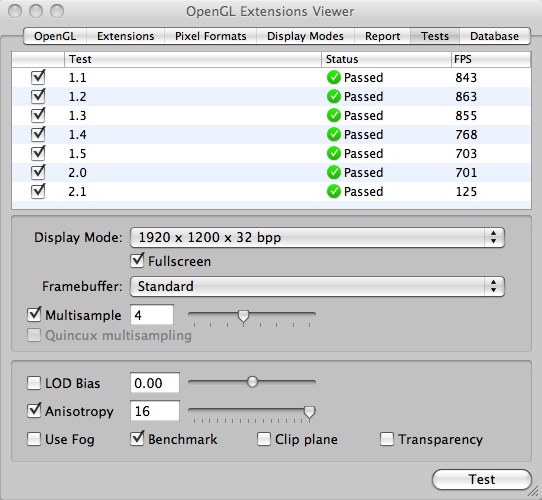This screenshot has width=542, height=500.
Task: Enable the Clip plane checkbox
Action: point(264,439)
